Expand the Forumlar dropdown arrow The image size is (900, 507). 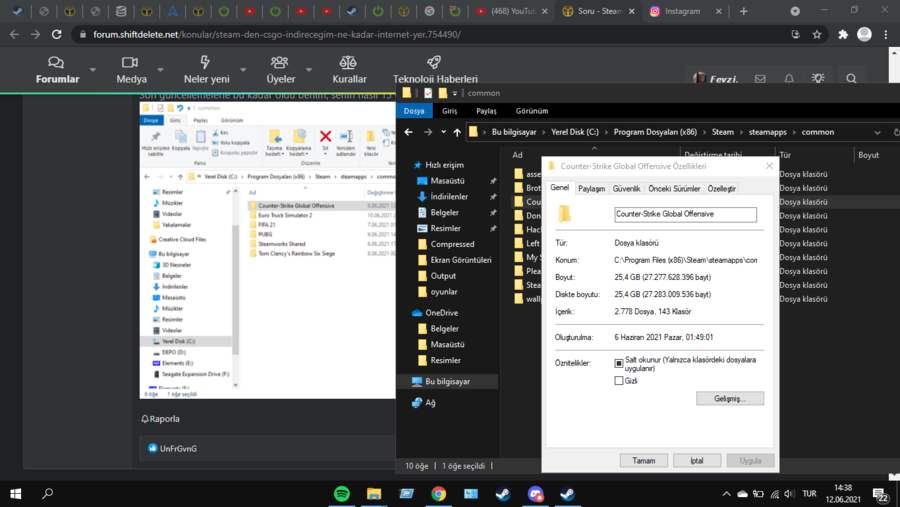point(93,71)
